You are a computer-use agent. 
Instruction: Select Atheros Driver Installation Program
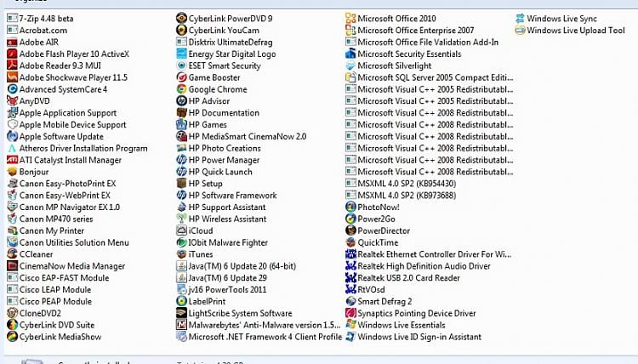[x=77, y=148]
